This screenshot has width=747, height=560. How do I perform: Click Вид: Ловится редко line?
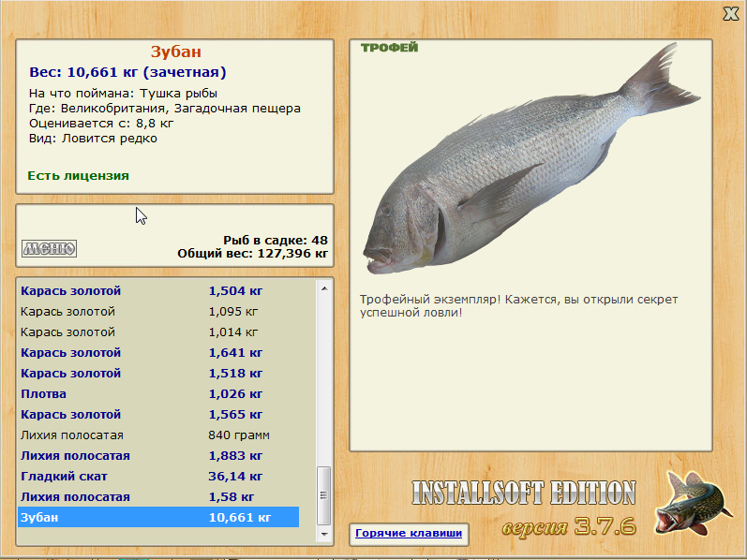pyautogui.click(x=93, y=139)
